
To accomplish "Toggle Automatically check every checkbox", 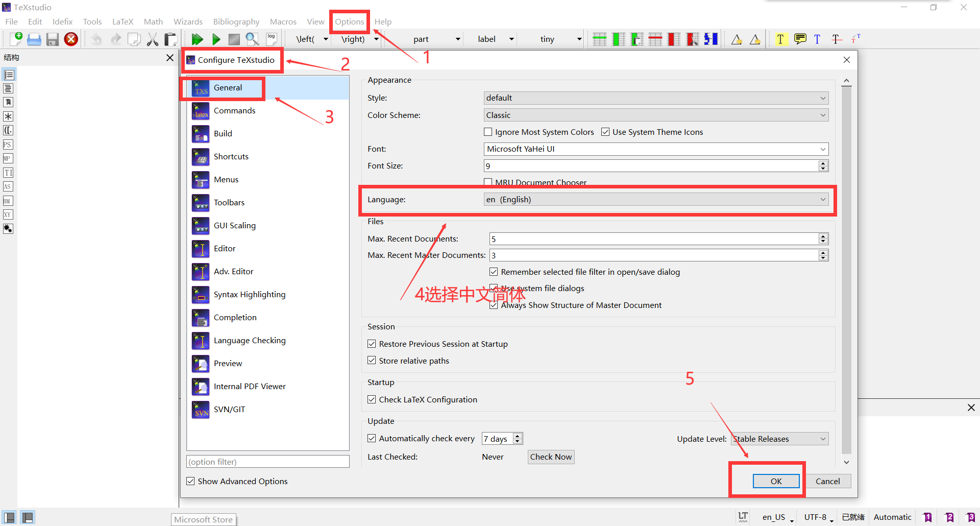I will (372, 438).
